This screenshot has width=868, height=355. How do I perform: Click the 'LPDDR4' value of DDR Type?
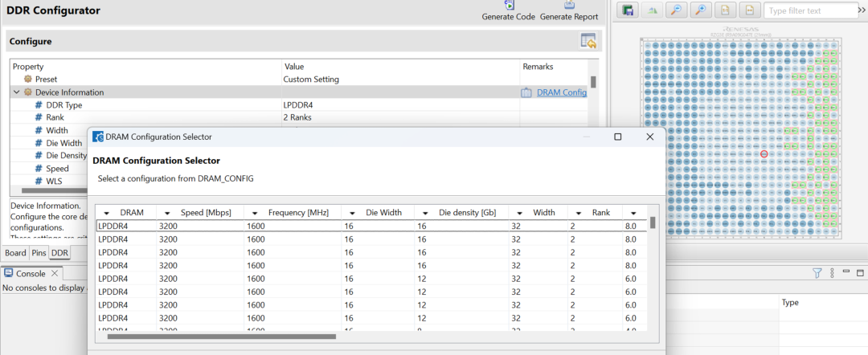(297, 105)
